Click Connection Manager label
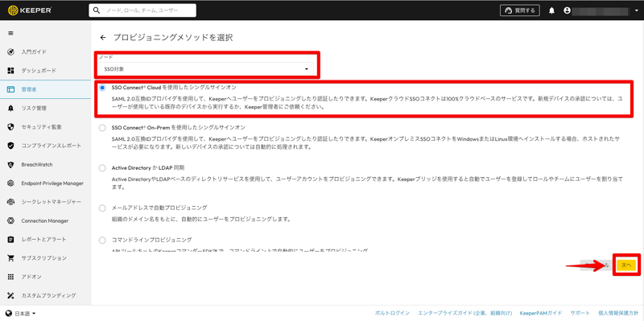Image resolution: width=644 pixels, height=321 pixels. (45, 221)
